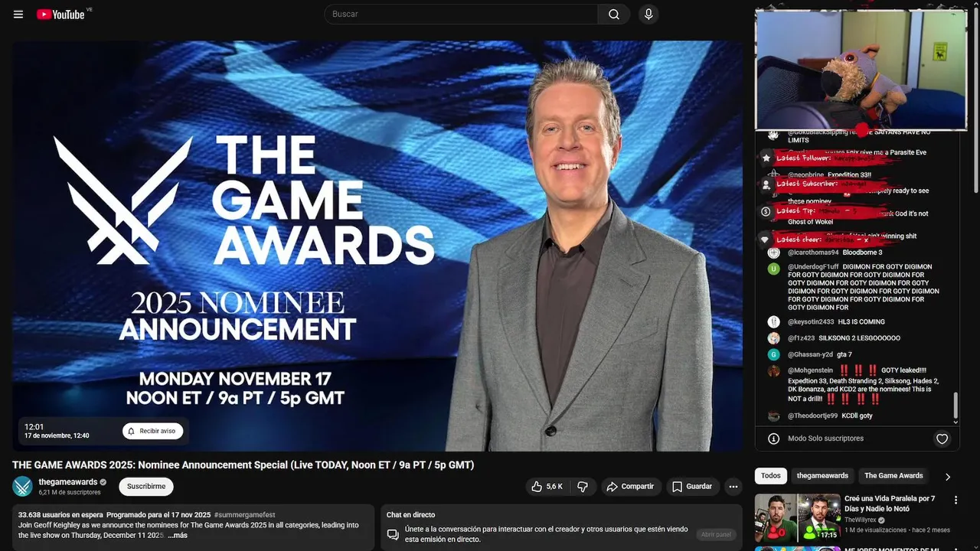Screen dimensions: 980x551
Task: Click message 'gta 7' in chat
Action: coord(844,354)
